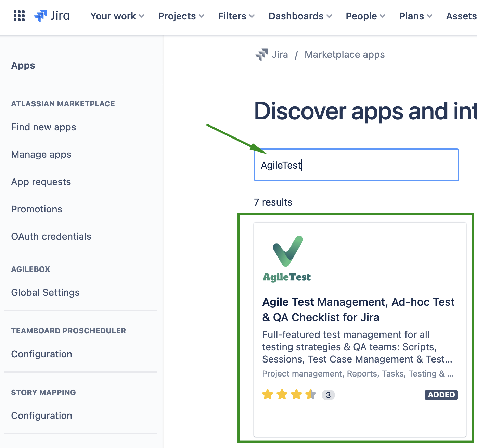The height and width of the screenshot is (448, 477).
Task: Open the Assets menu
Action: point(461,16)
